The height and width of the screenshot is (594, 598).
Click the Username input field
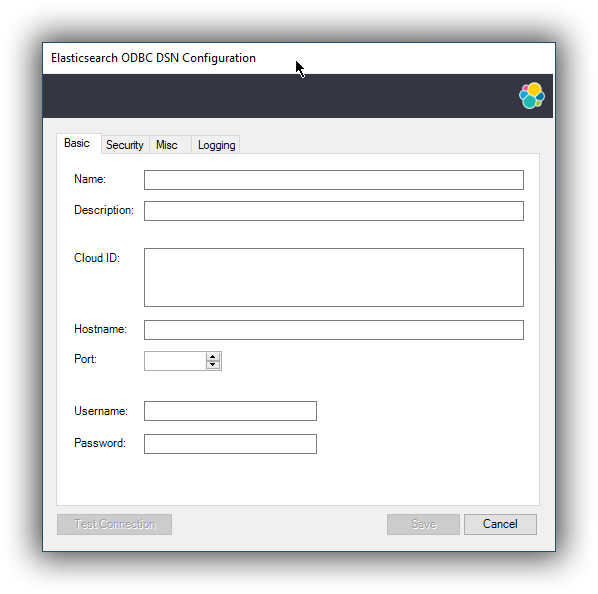click(x=230, y=411)
